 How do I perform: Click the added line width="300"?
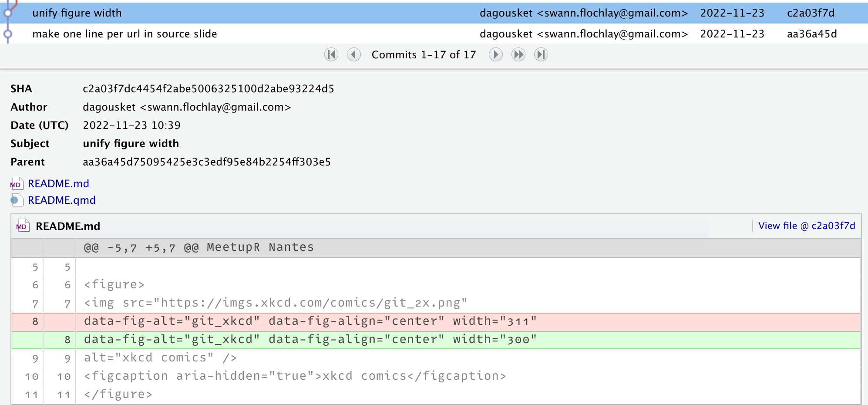310,340
